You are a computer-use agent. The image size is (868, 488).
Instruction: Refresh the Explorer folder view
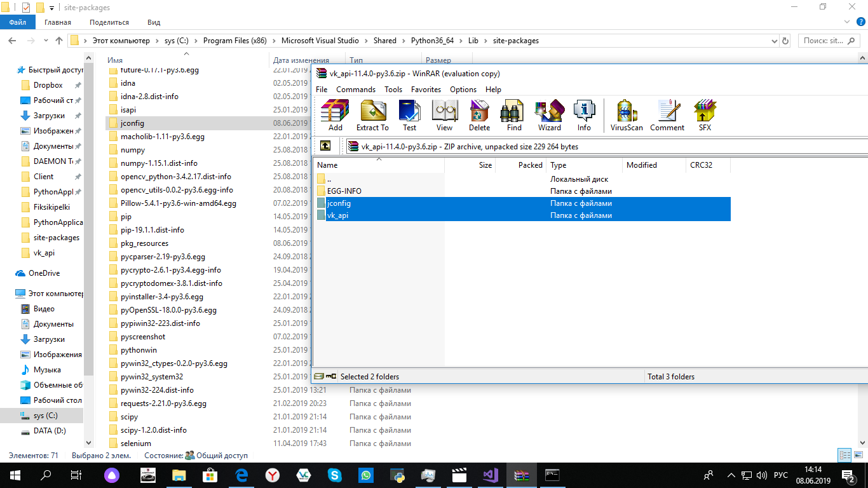point(785,41)
